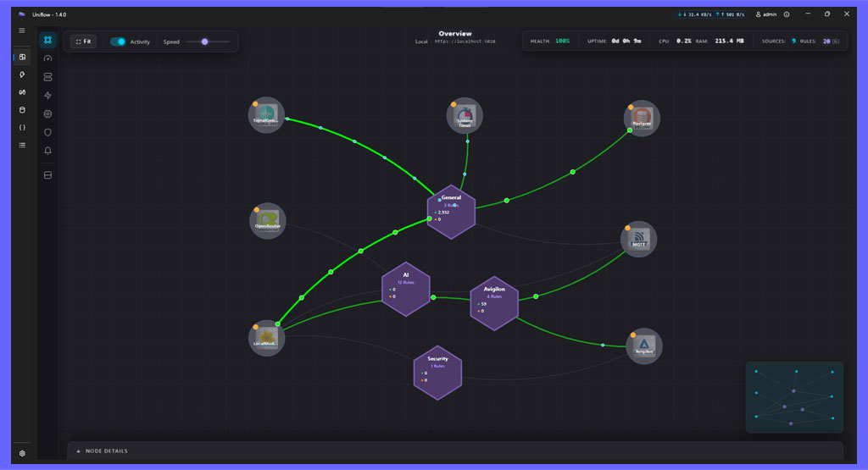868x470 pixels.
Task: Open the infinity-loop icon in the far-left sidebar
Action: pos(22,92)
